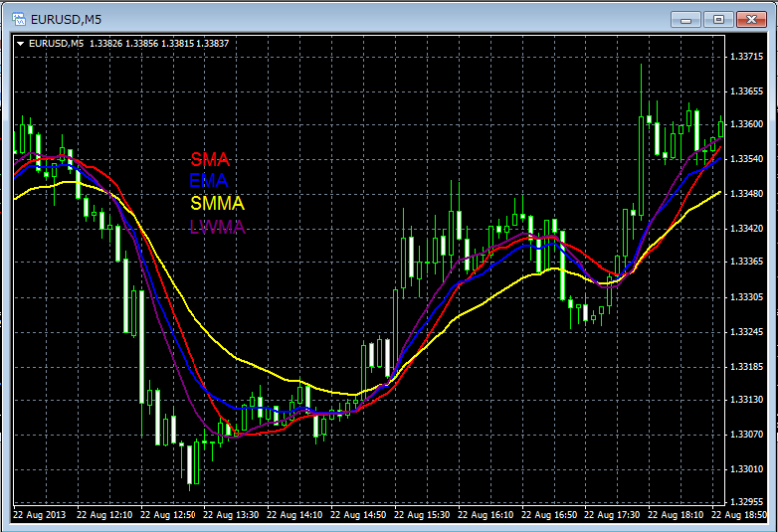Minimize the EURUSD,M5 chart window

[686, 18]
